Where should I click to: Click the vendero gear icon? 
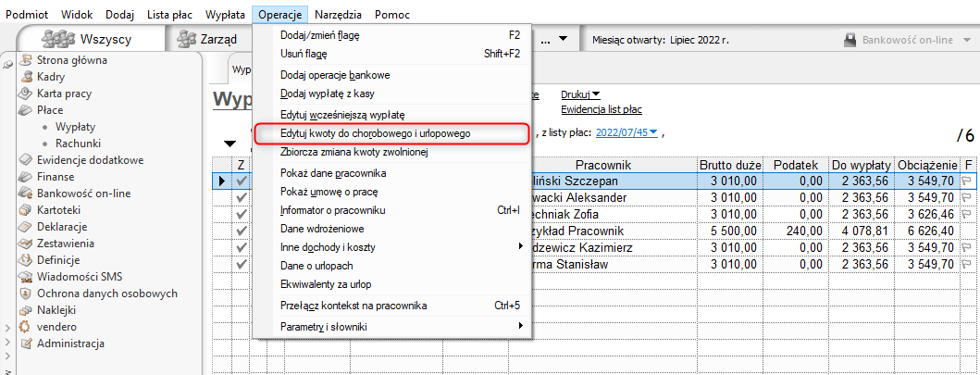pos(26,327)
